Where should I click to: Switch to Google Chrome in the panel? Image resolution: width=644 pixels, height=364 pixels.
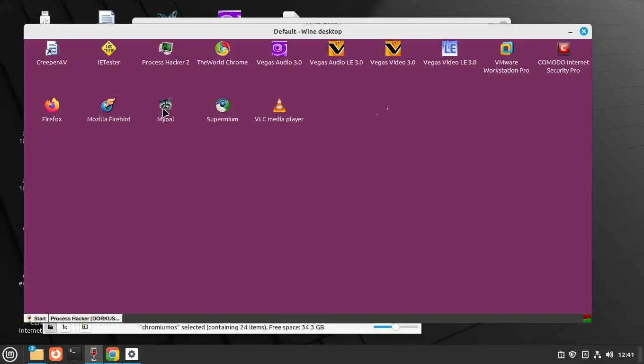coord(113,354)
